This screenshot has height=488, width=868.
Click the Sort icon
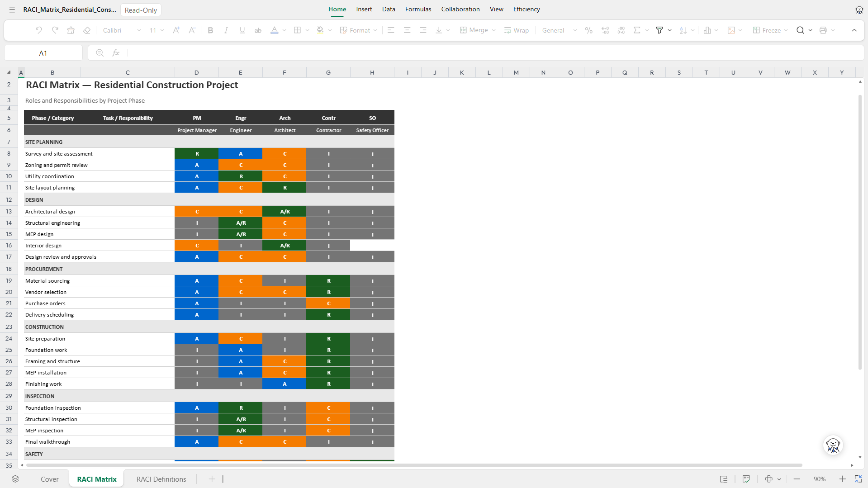coord(683,30)
